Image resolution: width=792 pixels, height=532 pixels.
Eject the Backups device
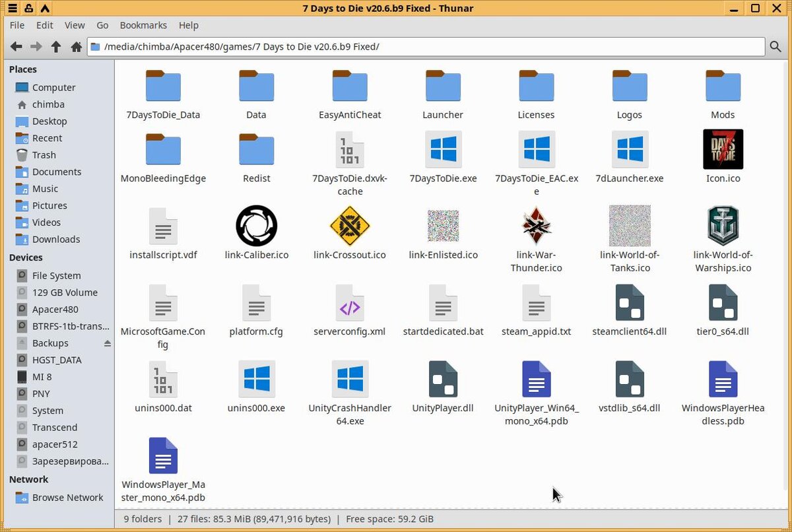tap(108, 343)
